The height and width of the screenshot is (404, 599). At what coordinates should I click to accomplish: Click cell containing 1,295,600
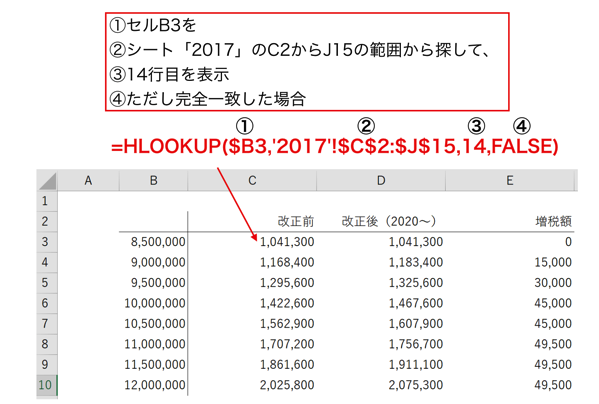[x=252, y=283]
